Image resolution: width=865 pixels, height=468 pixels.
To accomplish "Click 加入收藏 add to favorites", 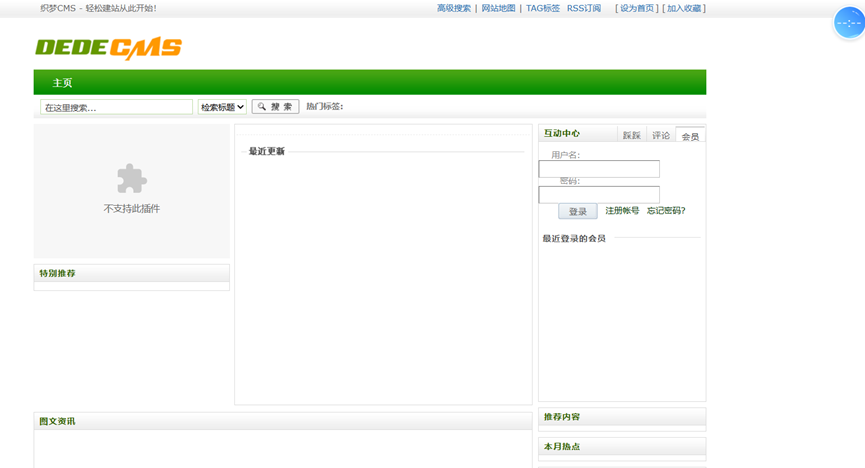I will point(684,8).
